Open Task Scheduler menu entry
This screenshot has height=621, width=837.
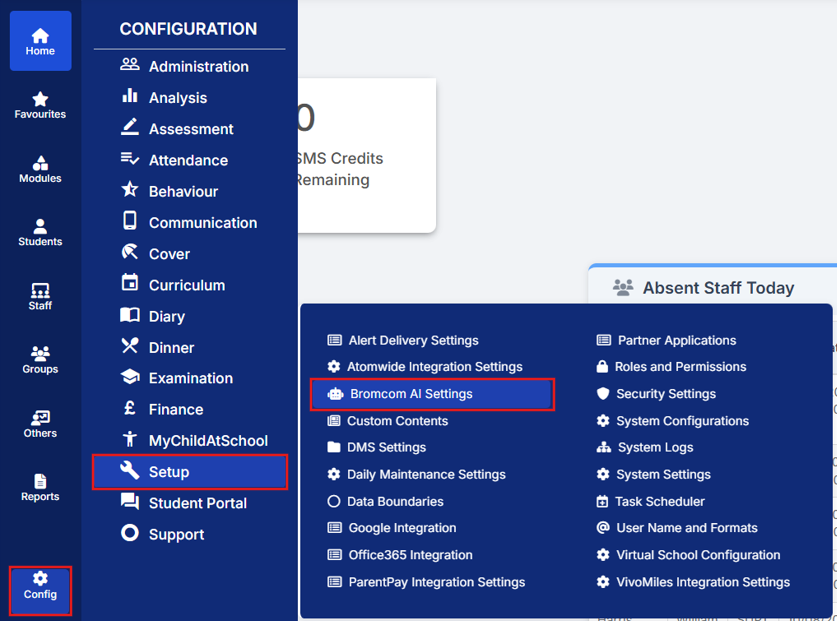coord(660,502)
